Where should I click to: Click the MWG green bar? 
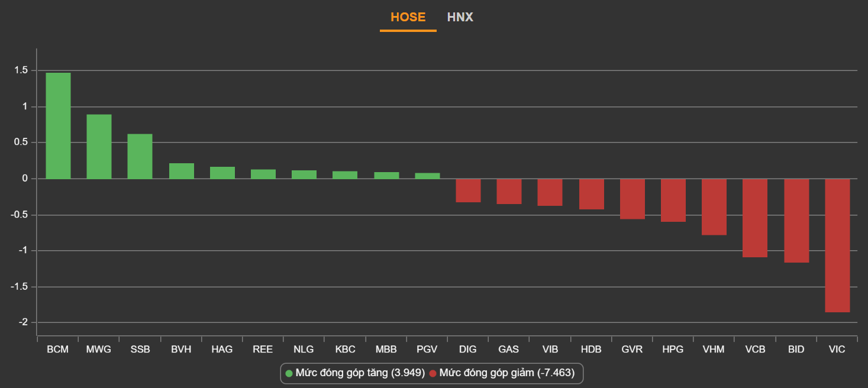99,146
